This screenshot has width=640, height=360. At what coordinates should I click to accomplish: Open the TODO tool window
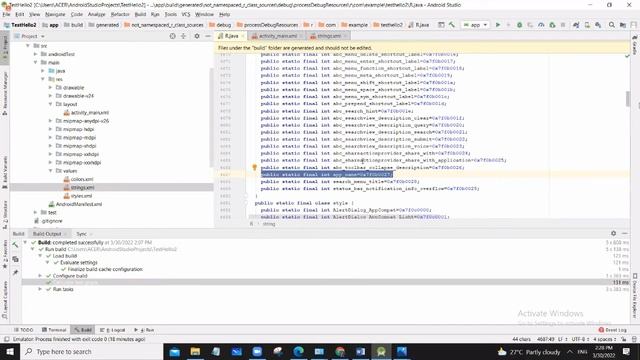click(x=24, y=330)
